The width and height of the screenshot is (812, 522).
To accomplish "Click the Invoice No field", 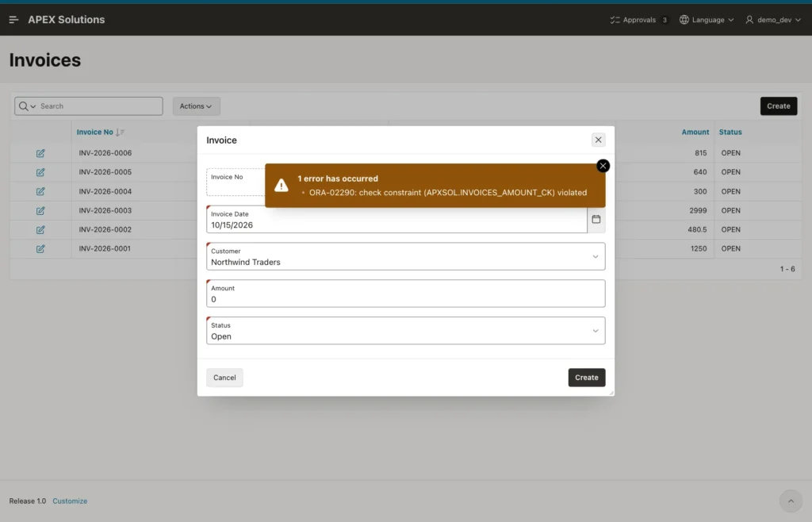I will [236, 182].
